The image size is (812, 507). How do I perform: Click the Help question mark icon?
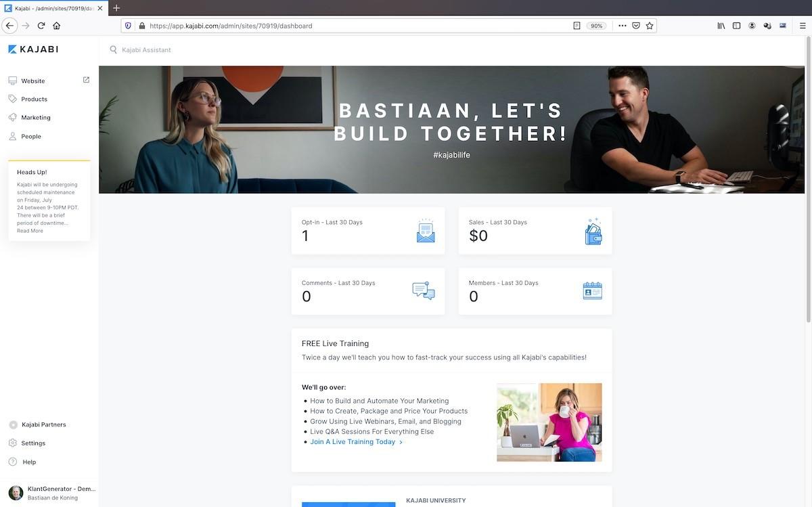point(13,462)
